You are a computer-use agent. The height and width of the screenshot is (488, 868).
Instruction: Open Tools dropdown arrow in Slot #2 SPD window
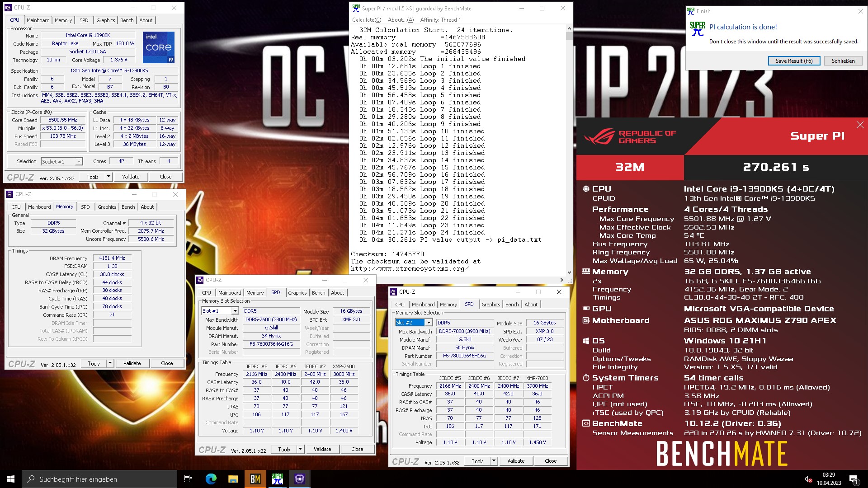click(494, 461)
